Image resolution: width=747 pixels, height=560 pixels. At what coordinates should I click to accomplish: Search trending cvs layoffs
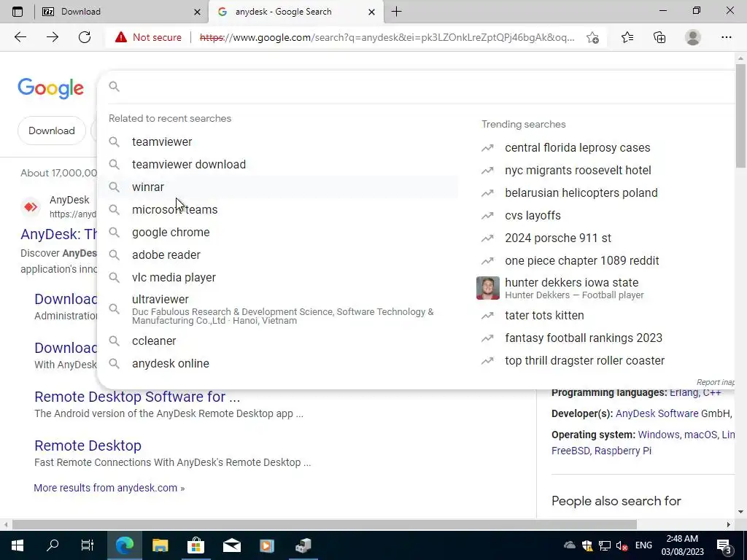click(x=533, y=215)
